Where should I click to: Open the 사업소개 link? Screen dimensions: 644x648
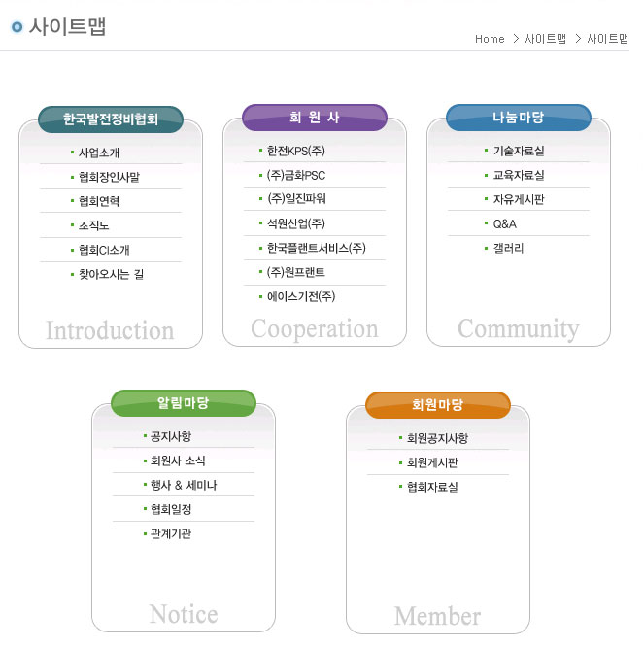(x=99, y=153)
